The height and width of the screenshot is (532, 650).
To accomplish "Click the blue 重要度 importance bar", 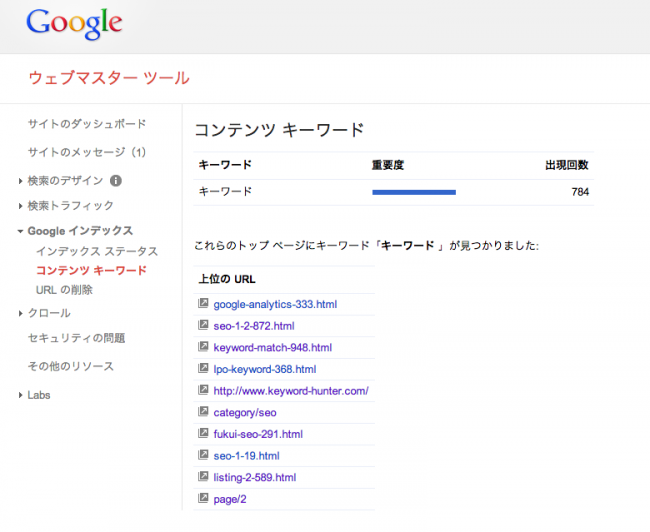I will (414, 192).
